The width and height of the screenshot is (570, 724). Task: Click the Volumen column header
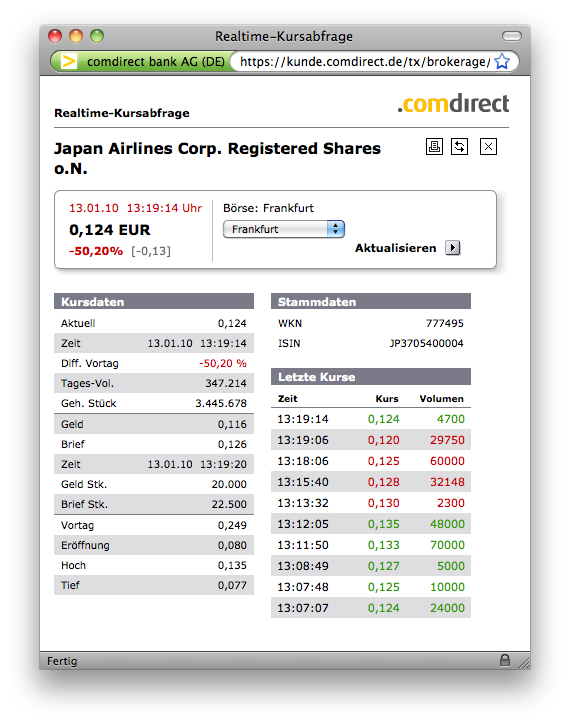coord(441,398)
